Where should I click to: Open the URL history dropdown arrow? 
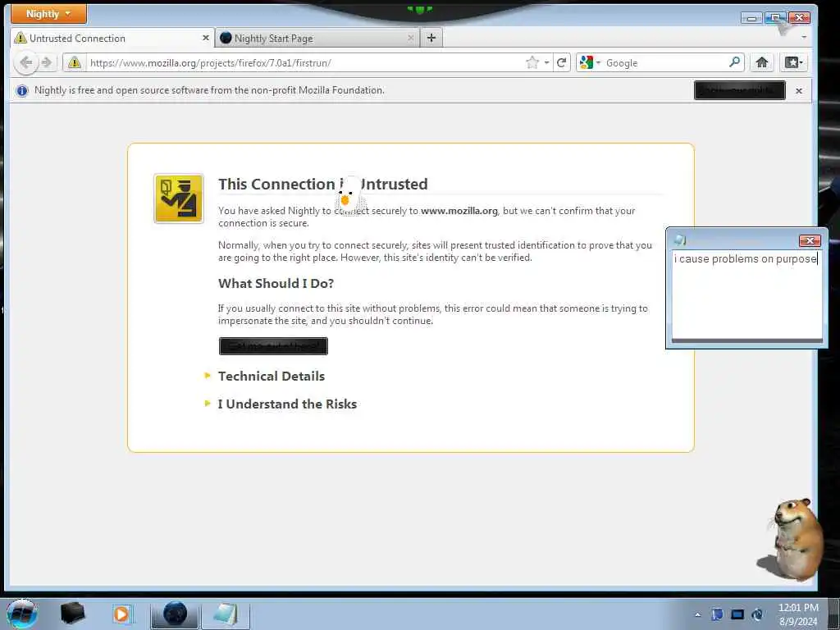(546, 62)
